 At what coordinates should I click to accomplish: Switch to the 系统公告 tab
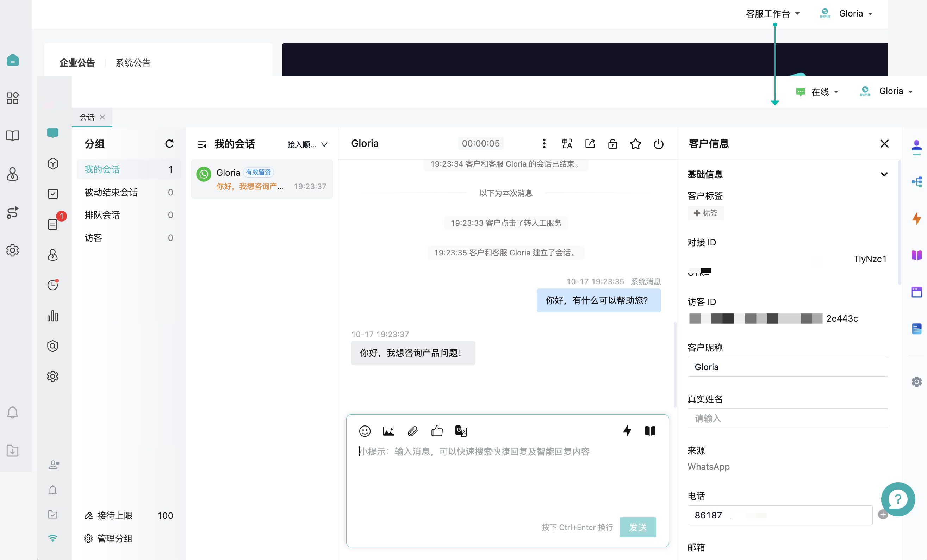click(x=132, y=62)
